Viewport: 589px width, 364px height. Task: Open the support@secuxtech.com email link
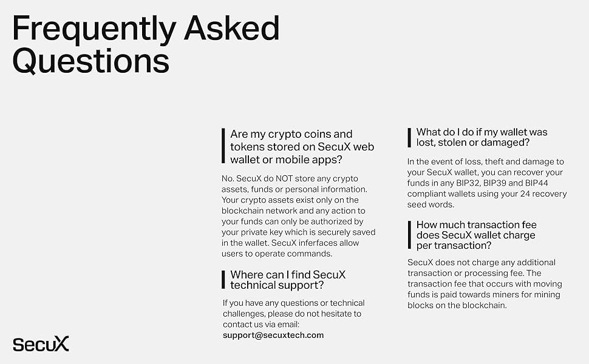click(273, 335)
